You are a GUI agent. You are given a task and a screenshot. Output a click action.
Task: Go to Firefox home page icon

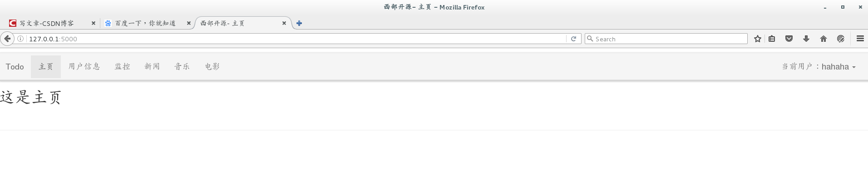pyautogui.click(x=824, y=39)
